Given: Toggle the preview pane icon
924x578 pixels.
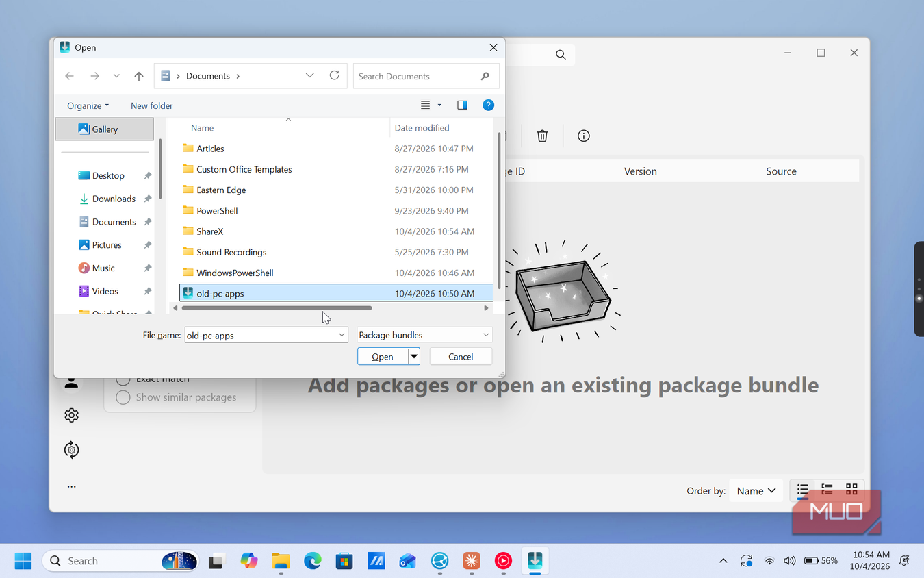Looking at the screenshot, I should (x=462, y=105).
